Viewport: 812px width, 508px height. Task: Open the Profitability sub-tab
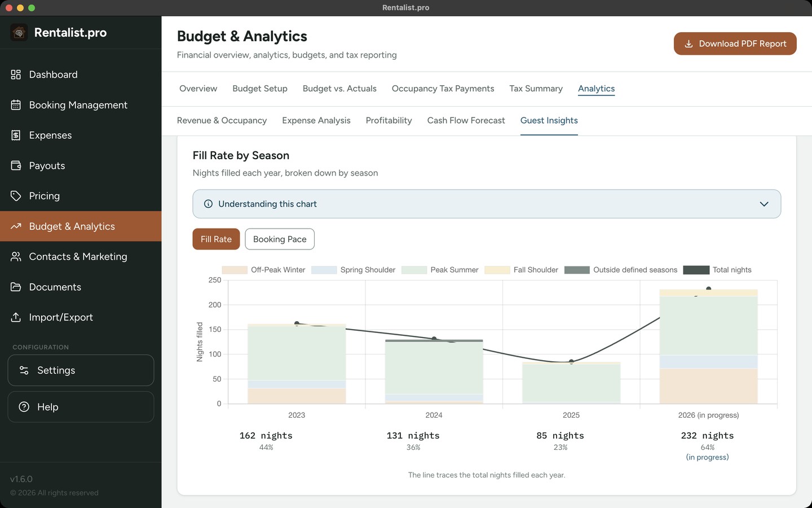pos(389,120)
